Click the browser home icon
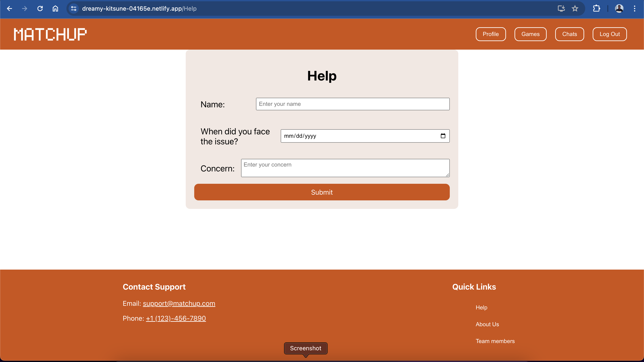 coord(55,9)
